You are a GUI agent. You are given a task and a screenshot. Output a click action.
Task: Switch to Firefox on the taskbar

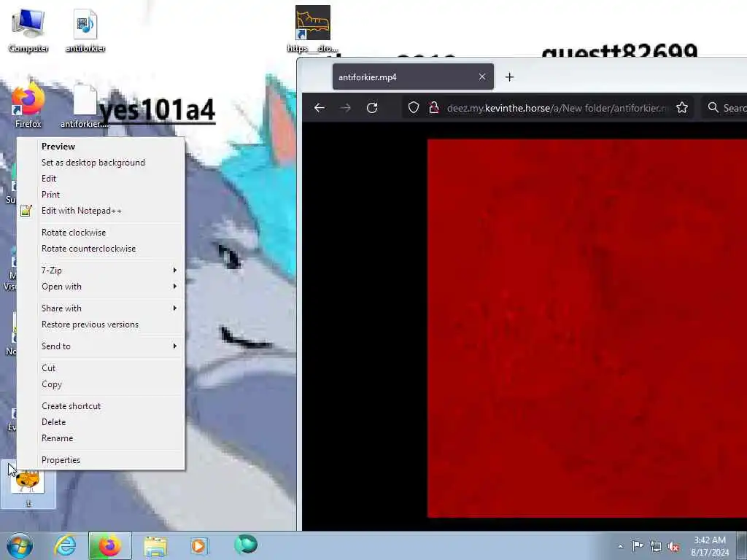point(109,545)
